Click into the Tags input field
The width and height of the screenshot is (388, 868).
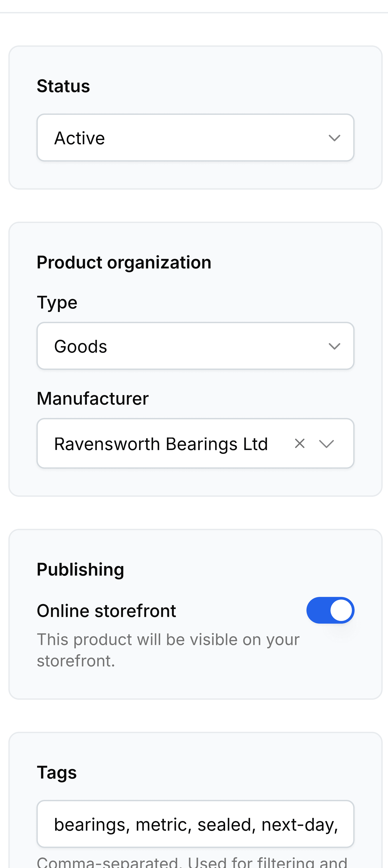coord(195,824)
